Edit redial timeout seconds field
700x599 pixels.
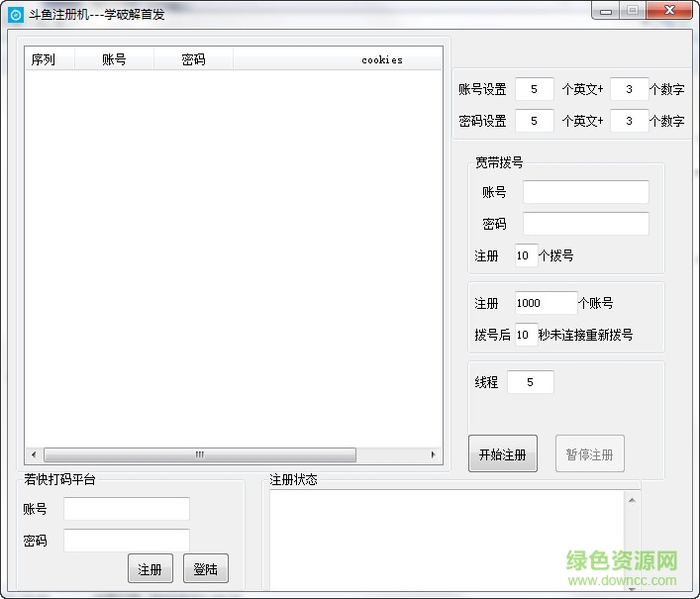pyautogui.click(x=527, y=335)
